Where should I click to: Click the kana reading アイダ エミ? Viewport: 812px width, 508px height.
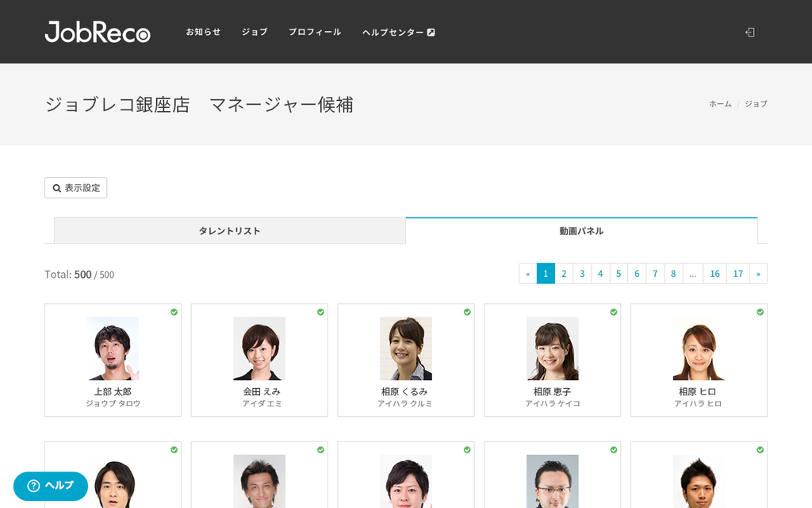coord(262,403)
